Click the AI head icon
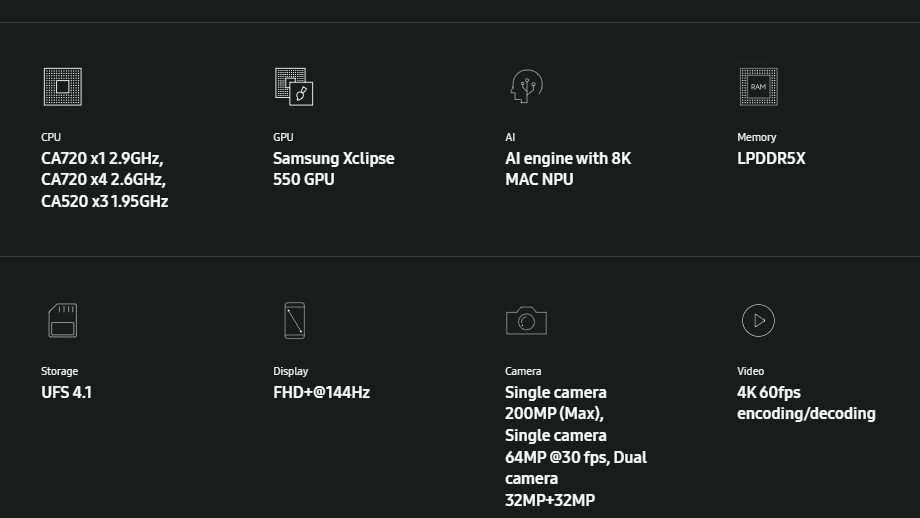This screenshot has width=920, height=518. (x=525, y=87)
